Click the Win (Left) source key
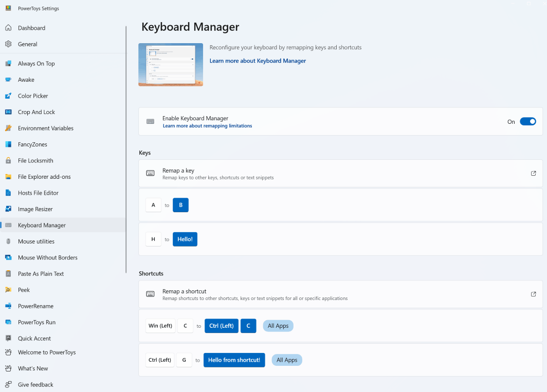The width and height of the screenshot is (547, 392). 160,326
